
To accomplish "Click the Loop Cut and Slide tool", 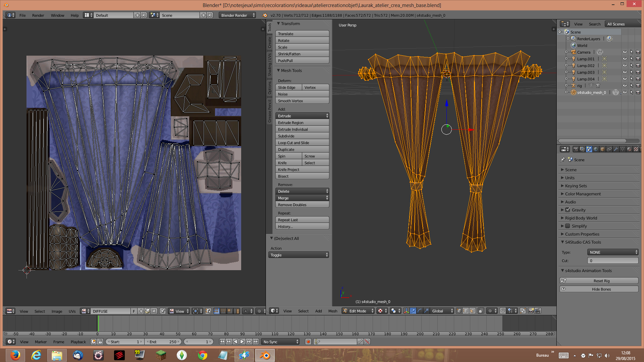I will [303, 142].
